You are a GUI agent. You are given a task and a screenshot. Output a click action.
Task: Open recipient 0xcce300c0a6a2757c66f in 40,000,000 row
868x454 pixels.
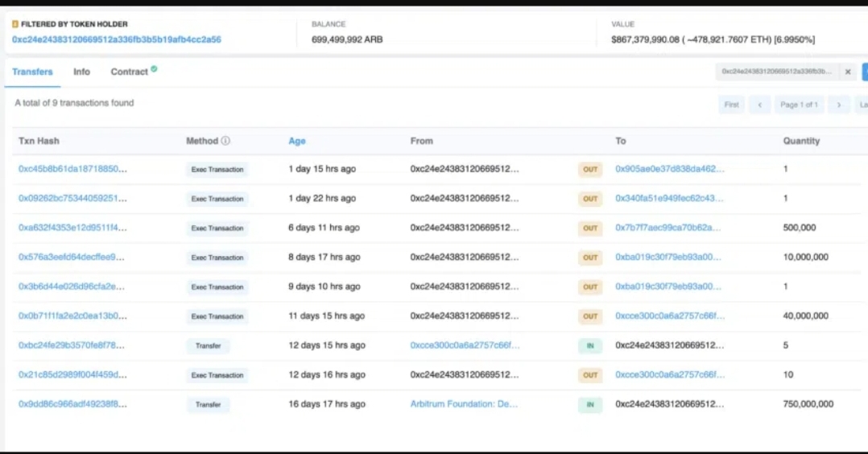point(670,316)
